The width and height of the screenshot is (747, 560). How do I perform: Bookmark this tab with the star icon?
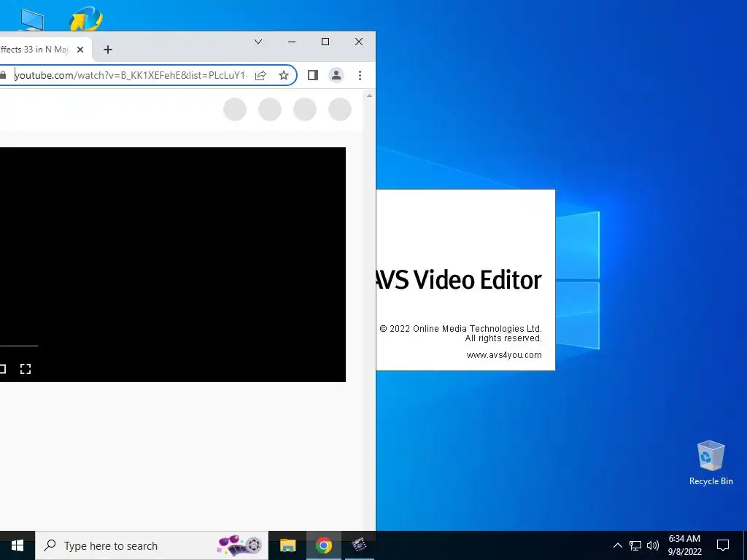click(x=284, y=75)
